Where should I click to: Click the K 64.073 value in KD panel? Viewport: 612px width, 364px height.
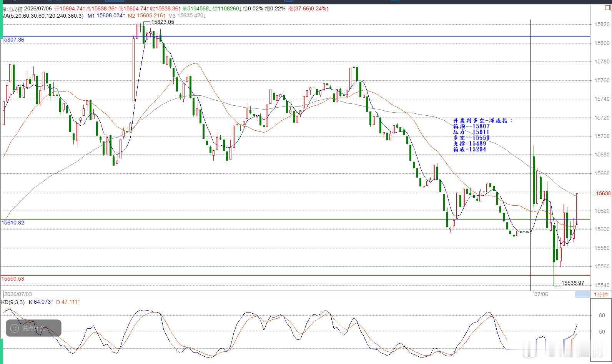coord(41,302)
